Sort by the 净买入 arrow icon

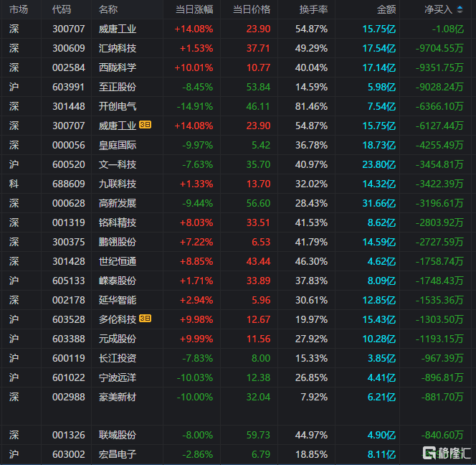pyautogui.click(x=460, y=10)
